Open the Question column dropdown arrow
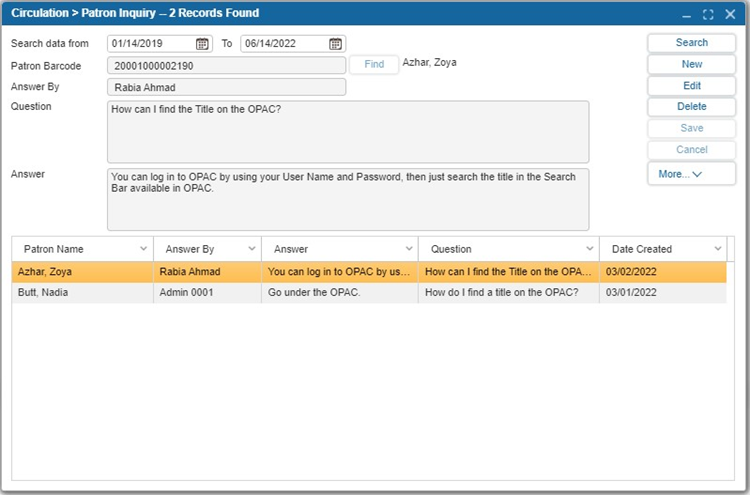 pyautogui.click(x=590, y=249)
